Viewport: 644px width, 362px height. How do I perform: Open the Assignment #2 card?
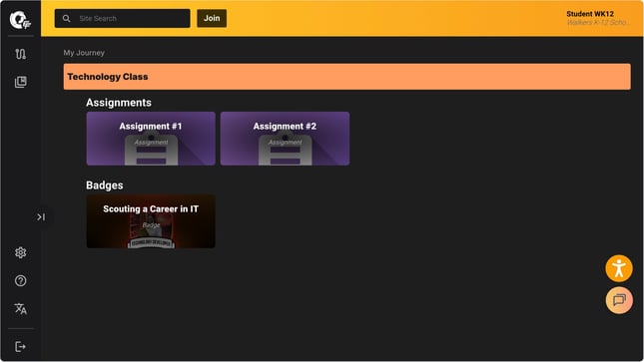click(x=285, y=139)
